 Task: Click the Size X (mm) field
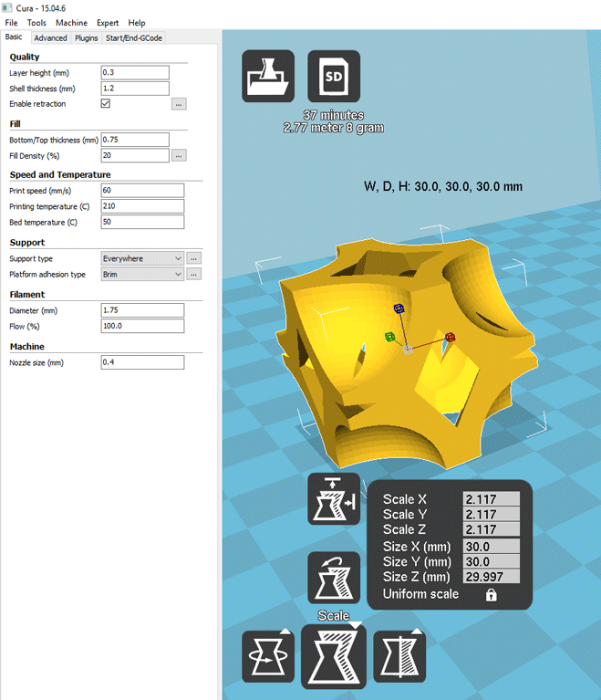(x=492, y=547)
